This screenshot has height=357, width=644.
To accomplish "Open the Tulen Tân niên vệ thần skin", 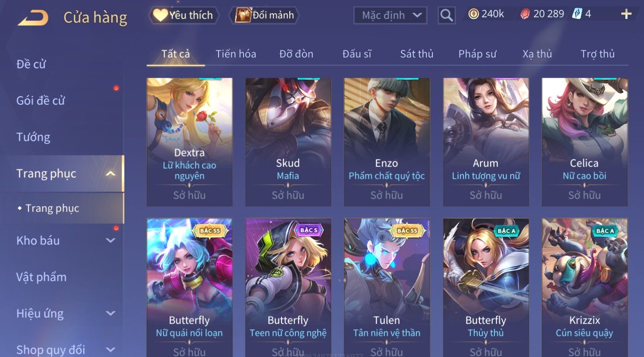I will (x=387, y=287).
